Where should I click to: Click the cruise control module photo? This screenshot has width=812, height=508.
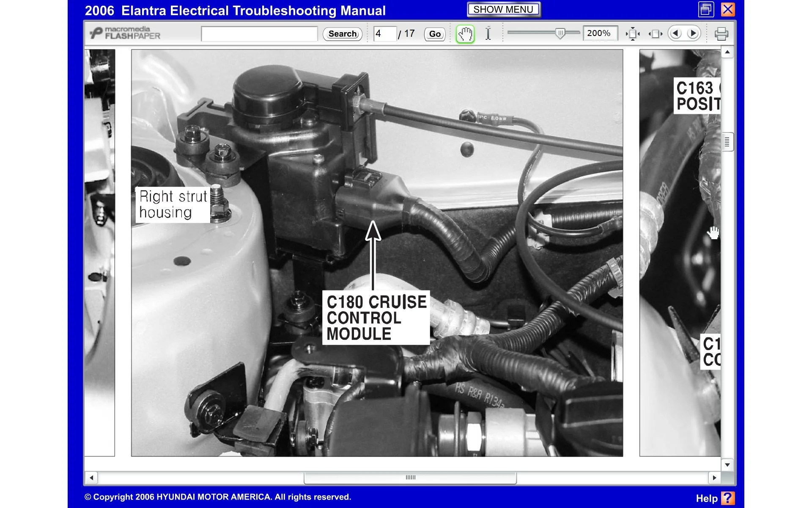pyautogui.click(x=377, y=253)
